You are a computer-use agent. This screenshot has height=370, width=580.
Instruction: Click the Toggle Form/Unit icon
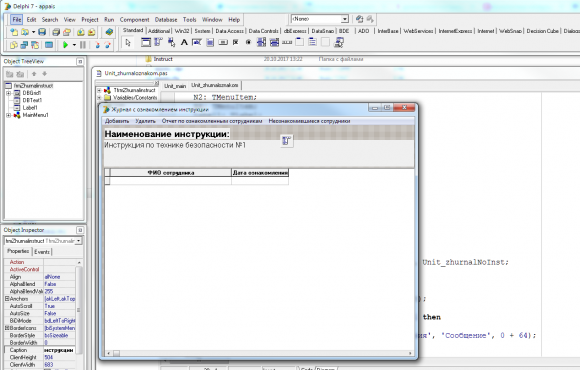(x=35, y=45)
